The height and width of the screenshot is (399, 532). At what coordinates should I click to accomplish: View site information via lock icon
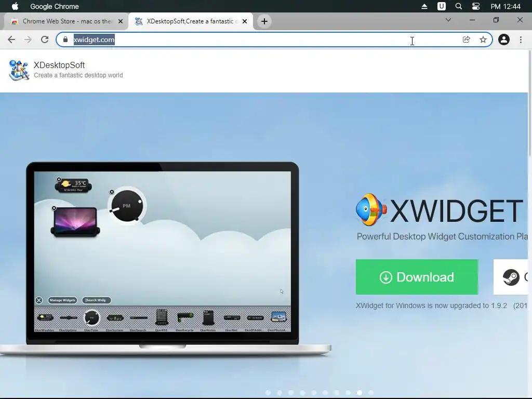click(x=65, y=39)
